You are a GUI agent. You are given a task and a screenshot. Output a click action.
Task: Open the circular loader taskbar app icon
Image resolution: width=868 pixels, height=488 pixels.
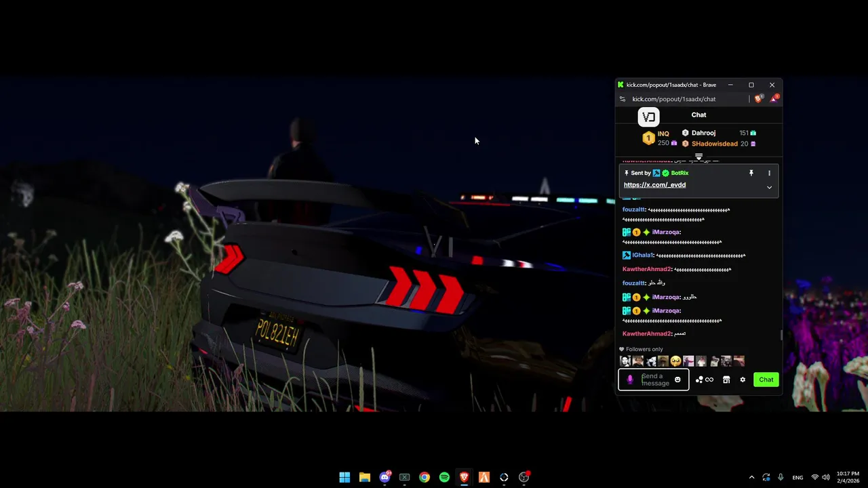[504, 477]
